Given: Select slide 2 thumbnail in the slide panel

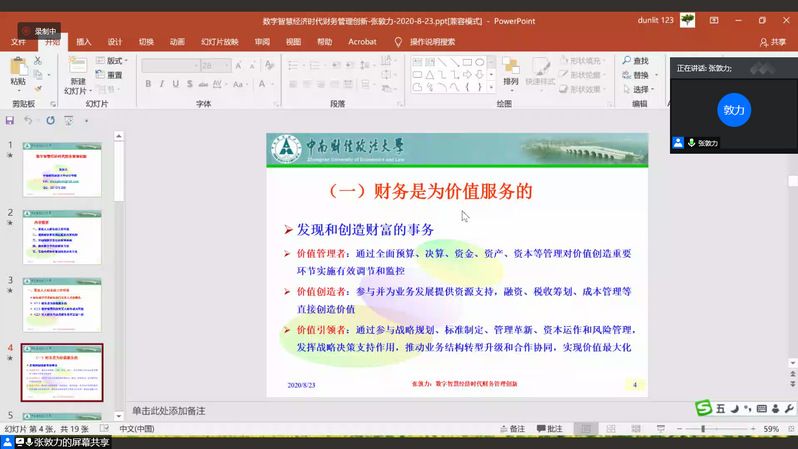Looking at the screenshot, I should 62,237.
